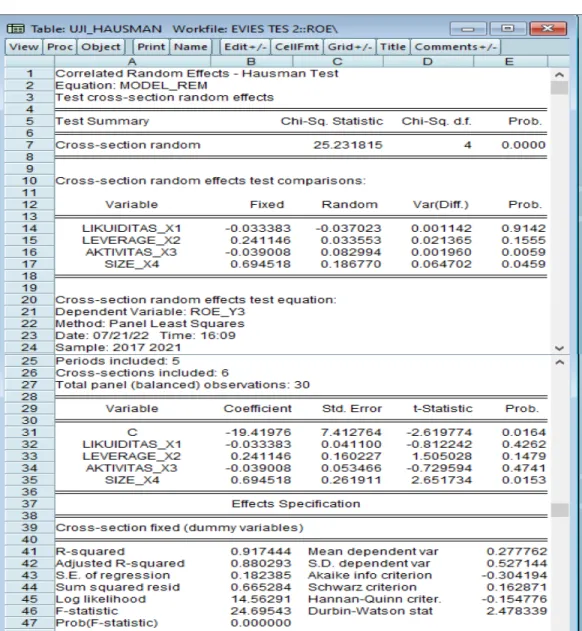Screen dimensions: 582x631
Task: Maximize the table window
Action: pyautogui.click(x=508, y=29)
